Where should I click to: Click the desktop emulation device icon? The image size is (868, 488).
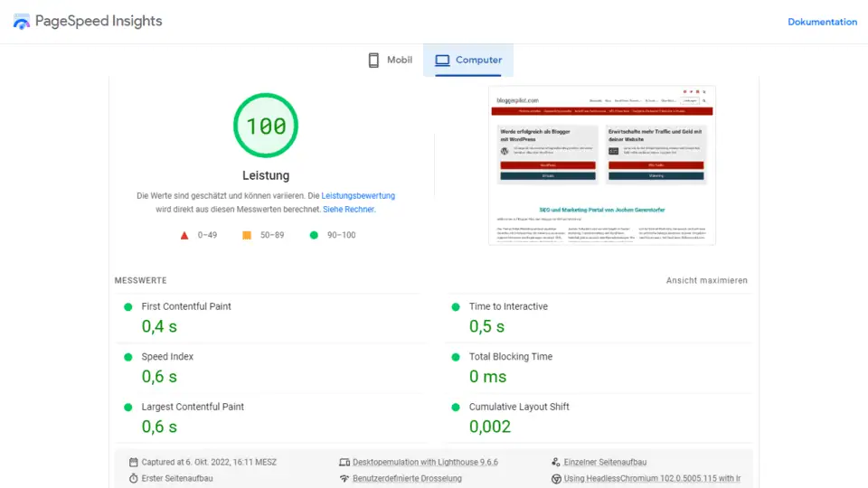pos(344,462)
